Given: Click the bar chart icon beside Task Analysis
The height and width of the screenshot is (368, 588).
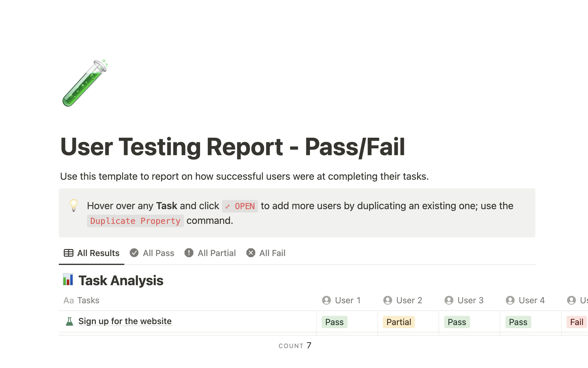Looking at the screenshot, I should tap(68, 280).
